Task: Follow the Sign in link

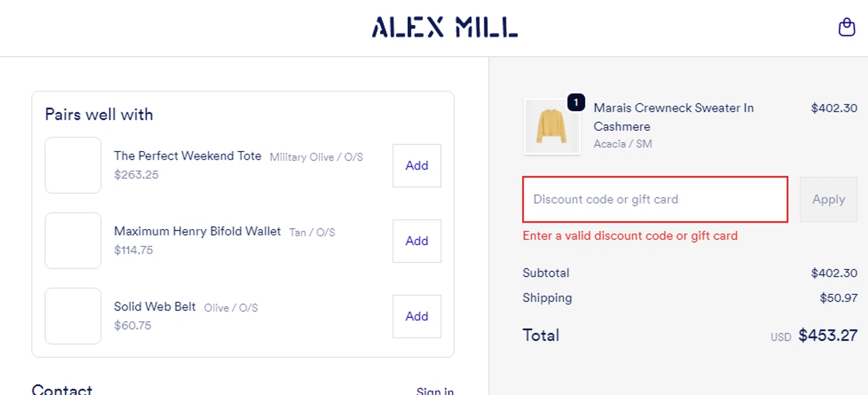Action: 435,392
